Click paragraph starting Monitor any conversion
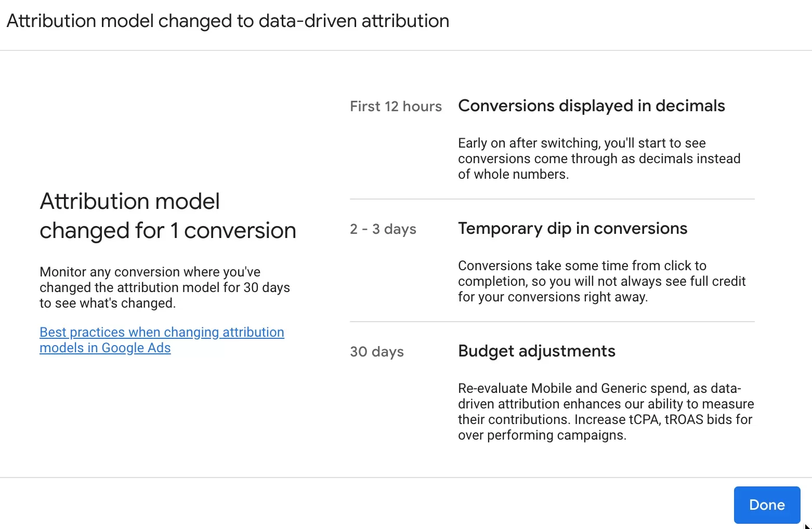Image resolution: width=812 pixels, height=529 pixels. [x=165, y=287]
